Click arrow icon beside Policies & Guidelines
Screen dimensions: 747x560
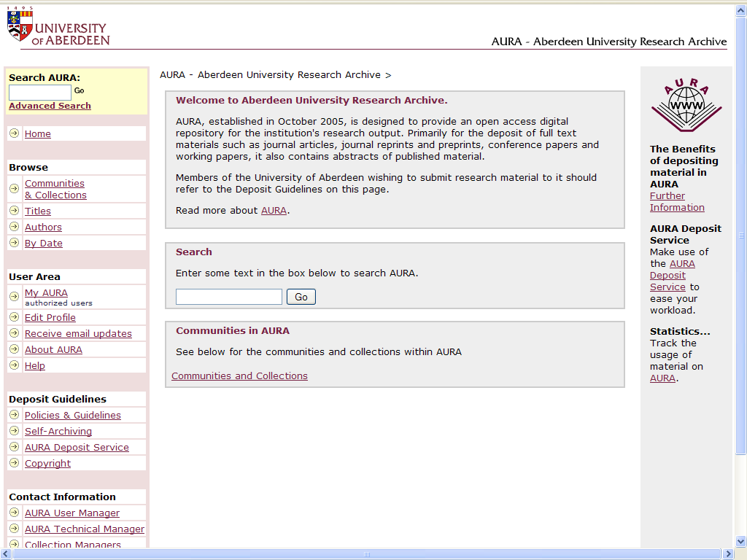point(15,415)
